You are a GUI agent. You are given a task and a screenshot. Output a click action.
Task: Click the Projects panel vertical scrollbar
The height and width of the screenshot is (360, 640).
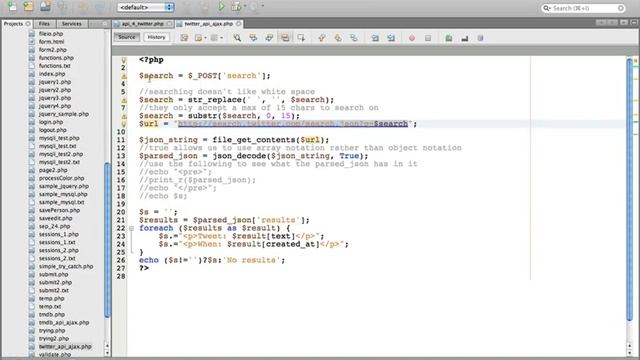click(107, 239)
